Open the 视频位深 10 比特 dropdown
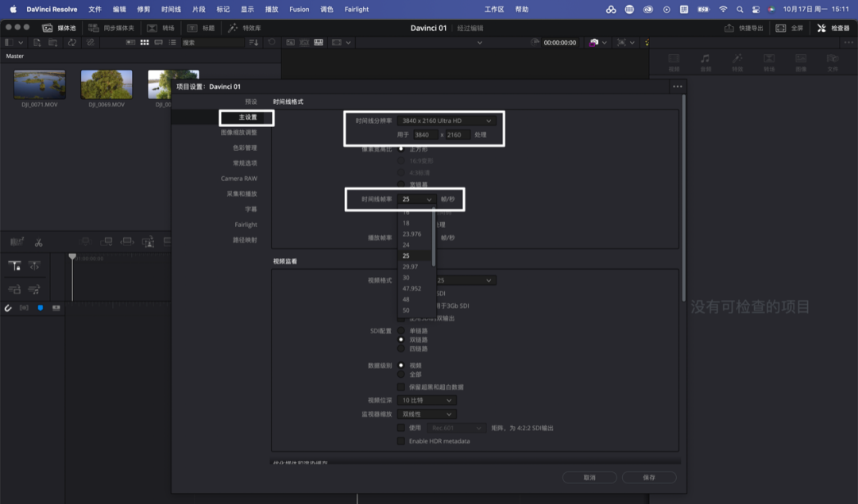This screenshot has width=858, height=504. click(x=427, y=400)
